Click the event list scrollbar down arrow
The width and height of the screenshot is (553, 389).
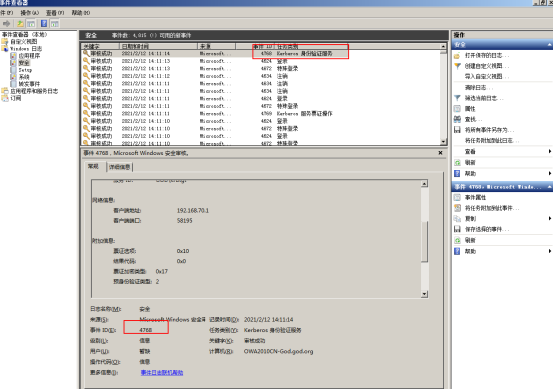click(444, 142)
